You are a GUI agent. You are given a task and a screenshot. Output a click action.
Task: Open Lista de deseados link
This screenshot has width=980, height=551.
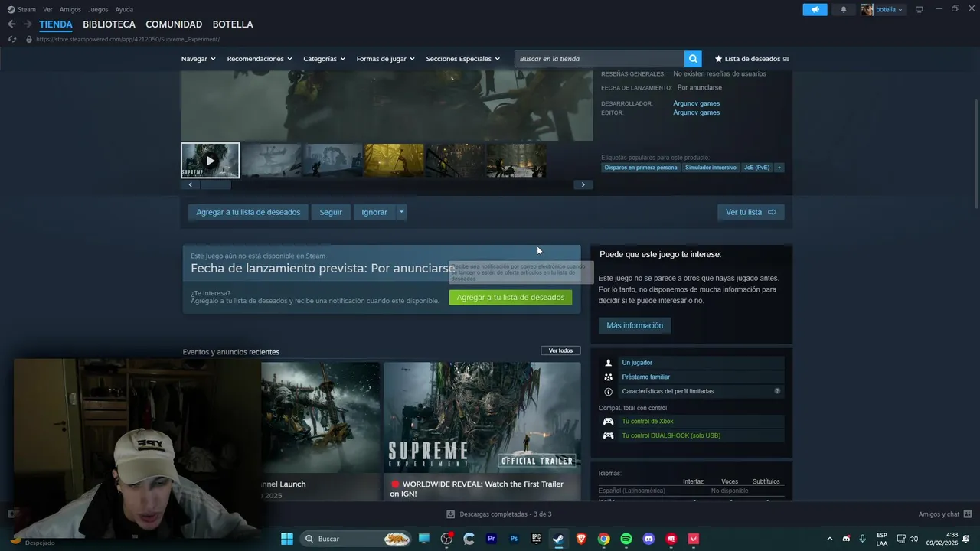click(752, 59)
